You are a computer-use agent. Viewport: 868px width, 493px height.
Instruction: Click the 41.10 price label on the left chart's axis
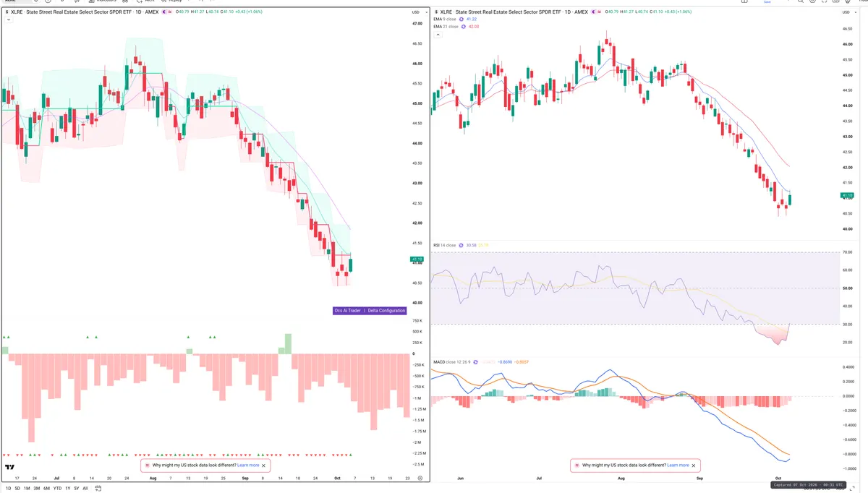[x=417, y=259]
